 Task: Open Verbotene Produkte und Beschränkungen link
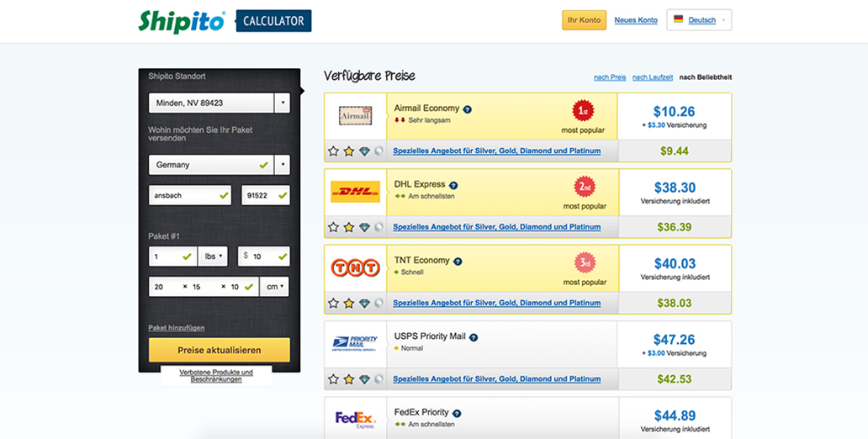click(216, 376)
